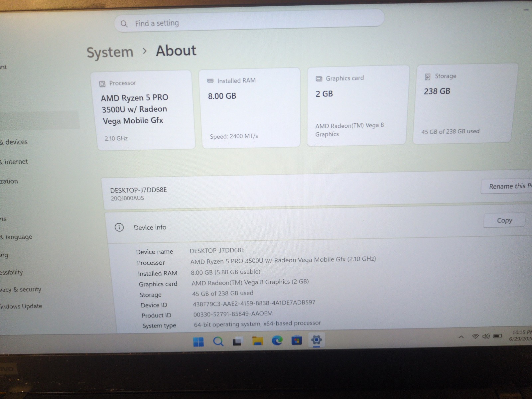The width and height of the screenshot is (532, 399).
Task: Select the Device info Storage value 45 GB of 238 GB used
Action: tap(223, 293)
